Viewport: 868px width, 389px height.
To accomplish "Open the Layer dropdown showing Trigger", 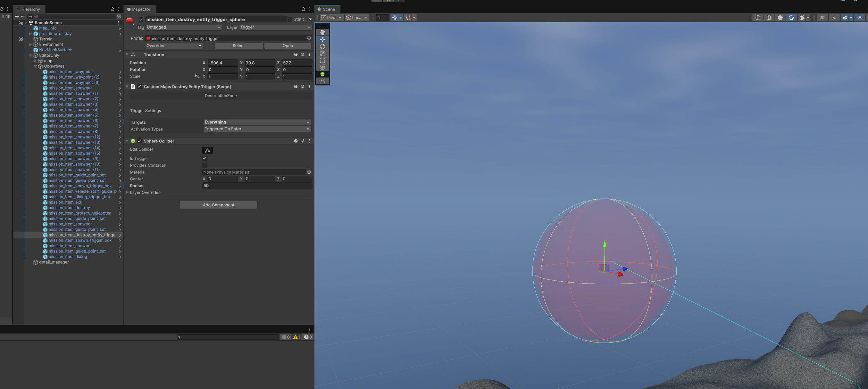I will [275, 27].
